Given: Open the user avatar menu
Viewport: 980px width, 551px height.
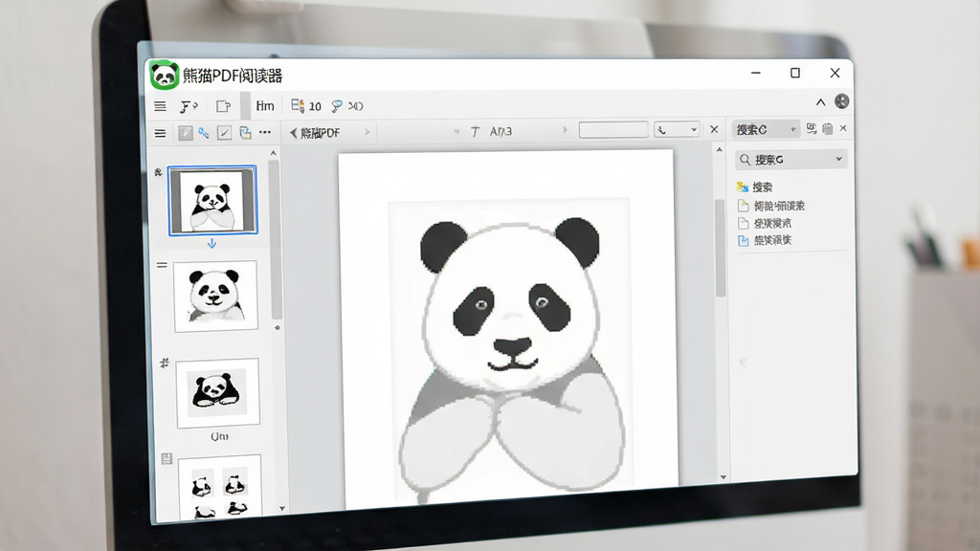Looking at the screenshot, I should pos(842,101).
